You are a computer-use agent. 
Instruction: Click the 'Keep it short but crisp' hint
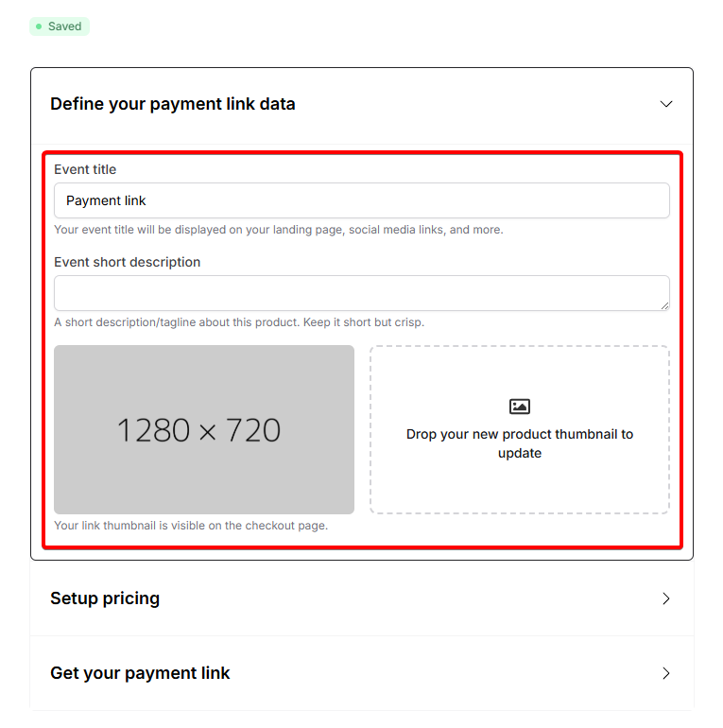pyautogui.click(x=359, y=322)
